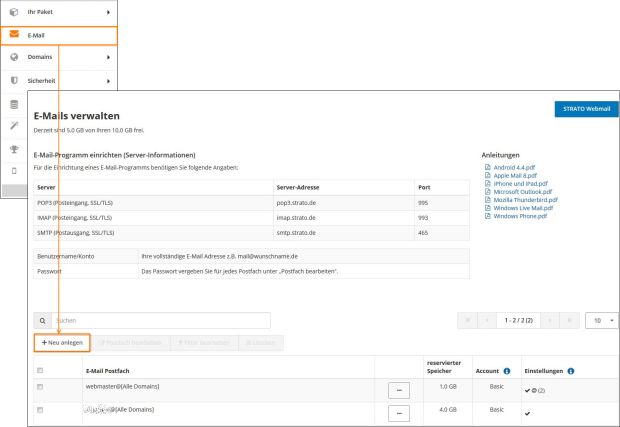Click the page indicator 1 - 2 / 2 (2)
This screenshot has height=427, width=620.
click(518, 320)
